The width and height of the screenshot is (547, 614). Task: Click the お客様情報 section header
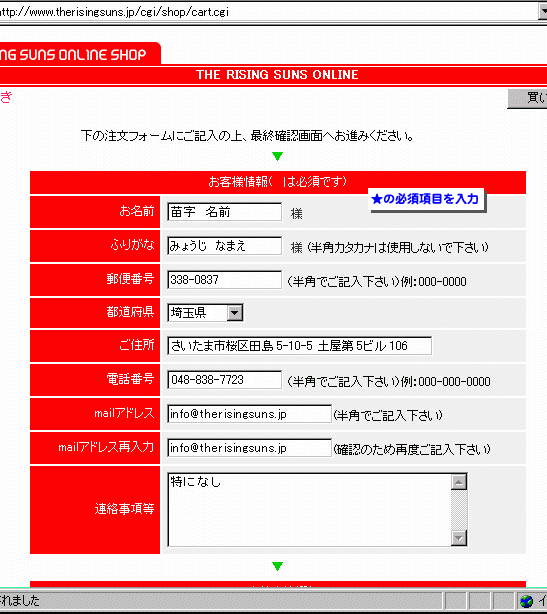coord(278,182)
